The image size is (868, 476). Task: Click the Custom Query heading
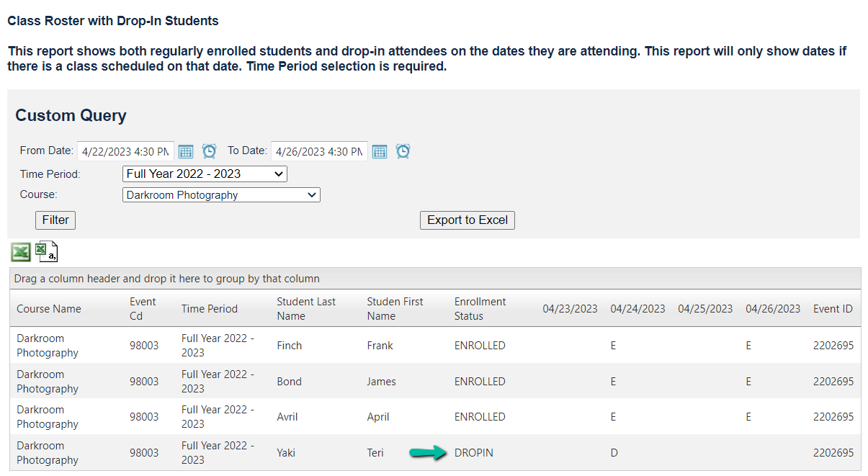71,115
